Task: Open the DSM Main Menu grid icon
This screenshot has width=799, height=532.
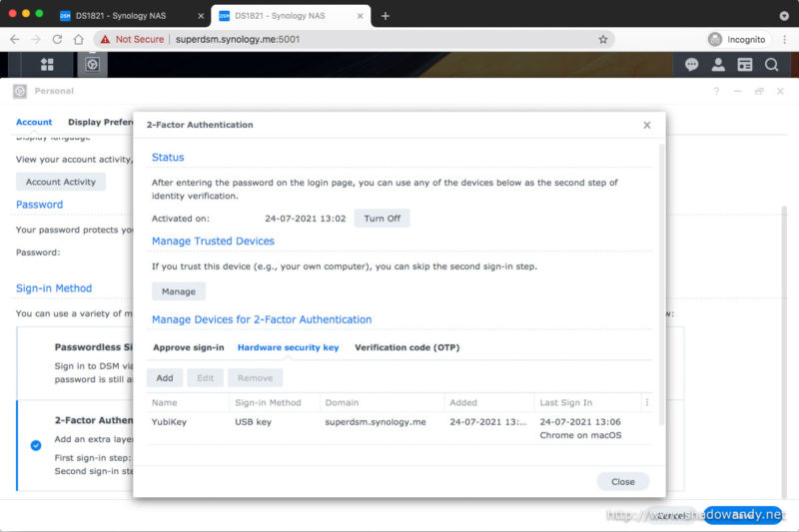Action: tap(47, 64)
